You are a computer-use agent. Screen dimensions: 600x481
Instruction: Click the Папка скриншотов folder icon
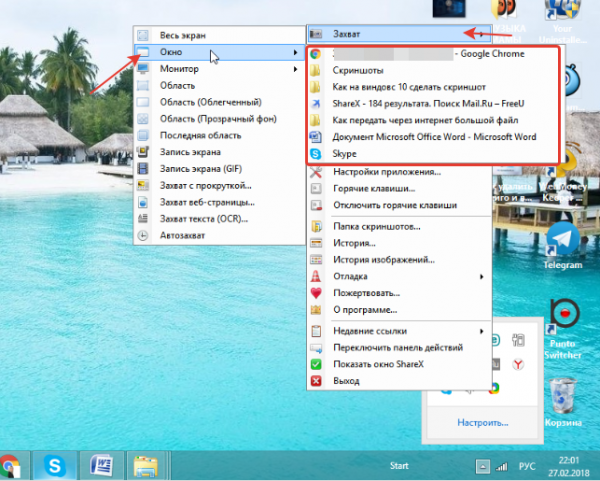[x=316, y=227]
